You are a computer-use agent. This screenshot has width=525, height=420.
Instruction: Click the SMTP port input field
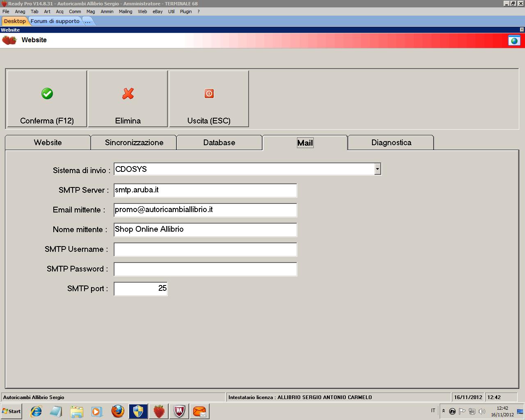click(x=141, y=289)
